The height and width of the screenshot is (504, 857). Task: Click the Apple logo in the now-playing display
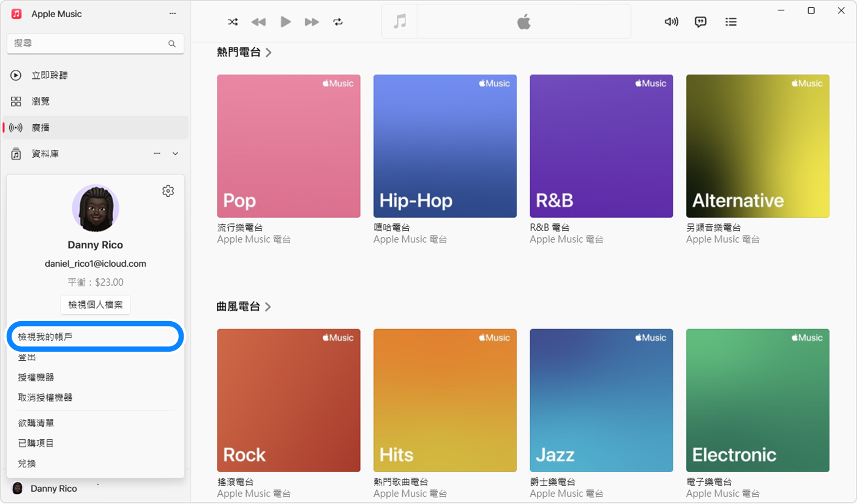pyautogui.click(x=523, y=22)
